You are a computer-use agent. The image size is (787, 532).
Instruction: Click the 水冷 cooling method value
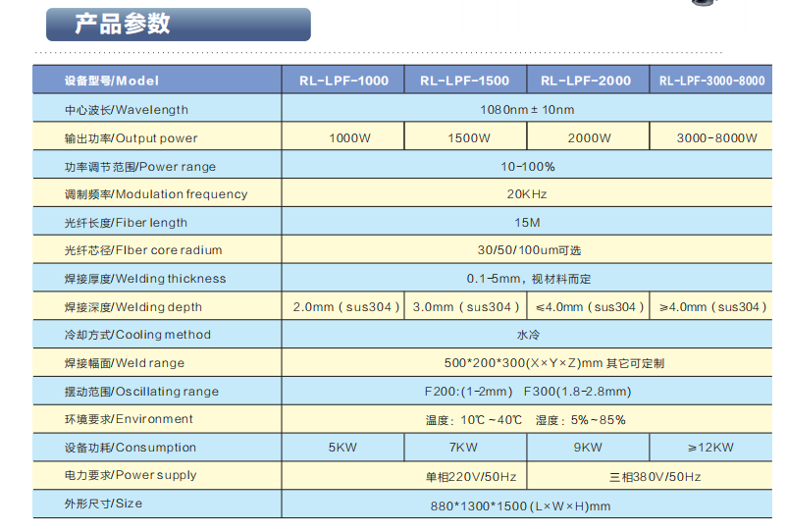click(527, 335)
